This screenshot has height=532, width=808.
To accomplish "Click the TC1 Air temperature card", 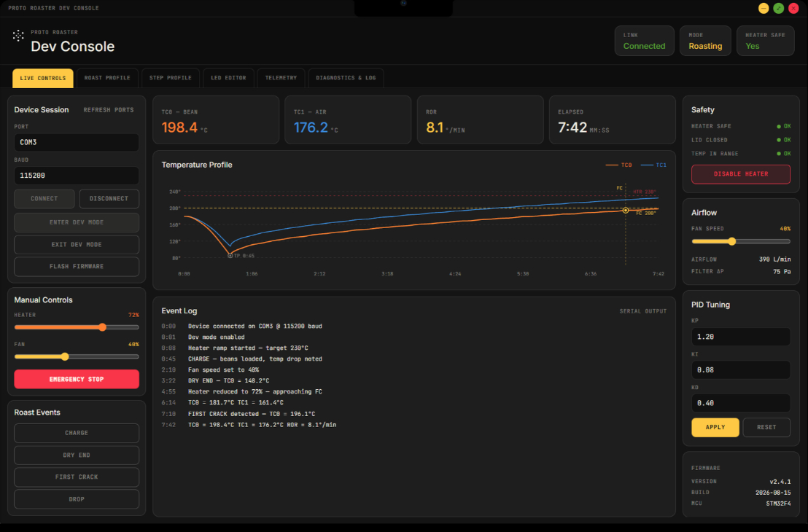I will click(348, 120).
